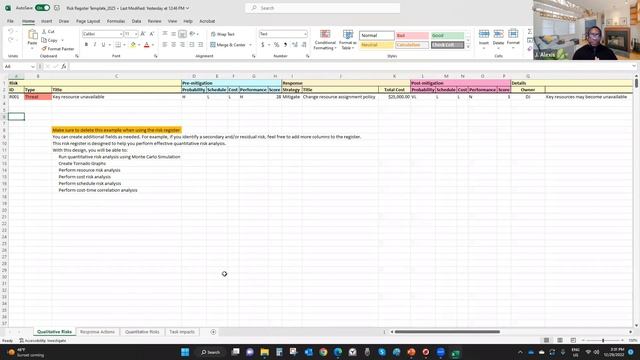Open the font size dropdown

pos(136,34)
